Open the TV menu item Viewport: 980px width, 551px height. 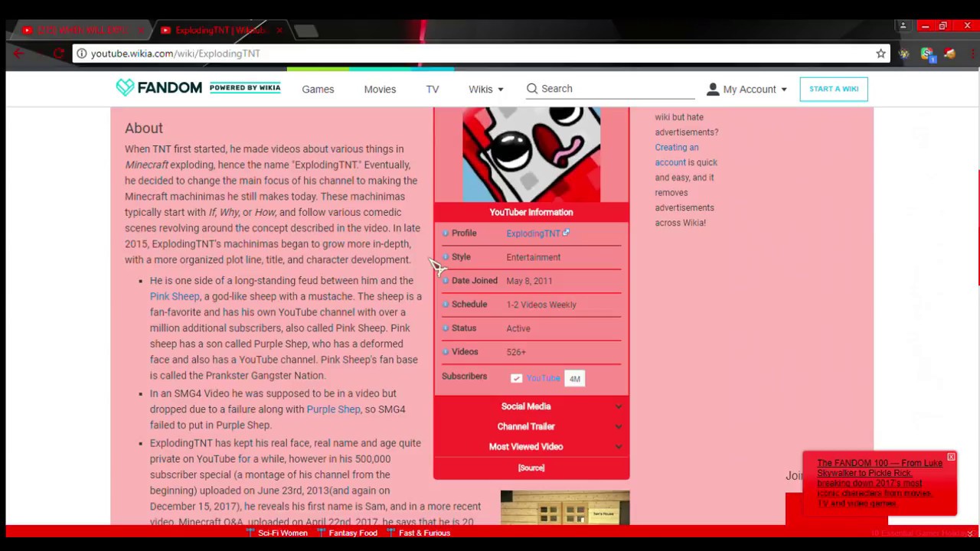click(433, 90)
